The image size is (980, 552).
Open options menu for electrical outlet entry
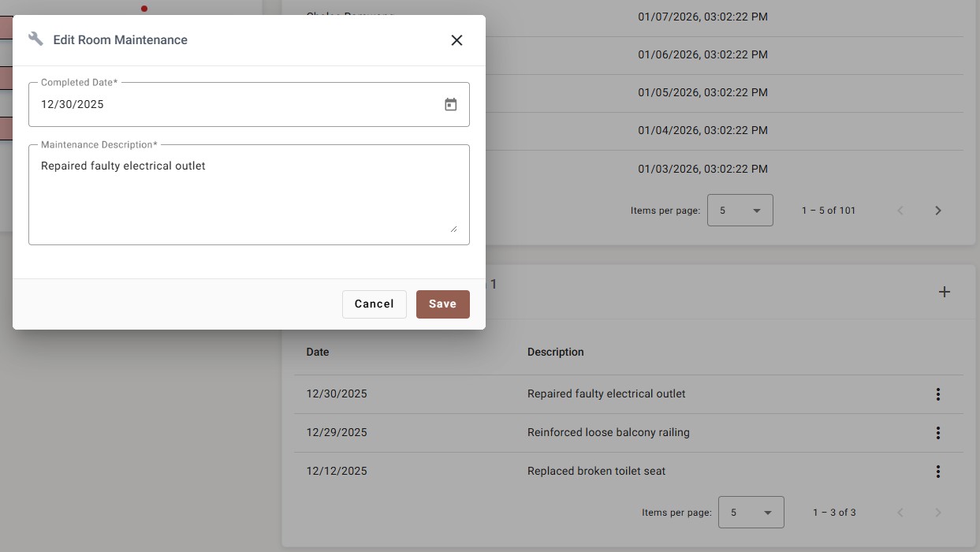(x=937, y=394)
